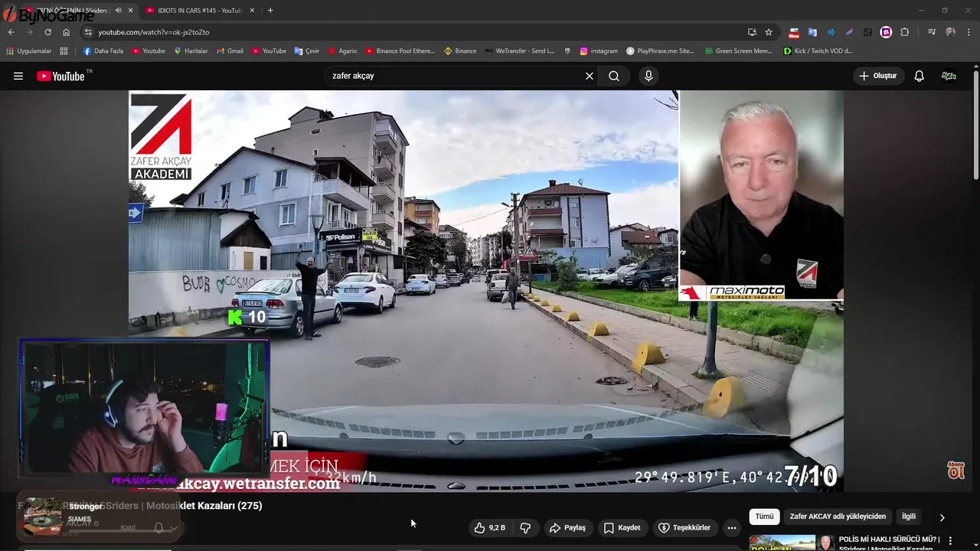Click the magnifier search button

(x=614, y=76)
